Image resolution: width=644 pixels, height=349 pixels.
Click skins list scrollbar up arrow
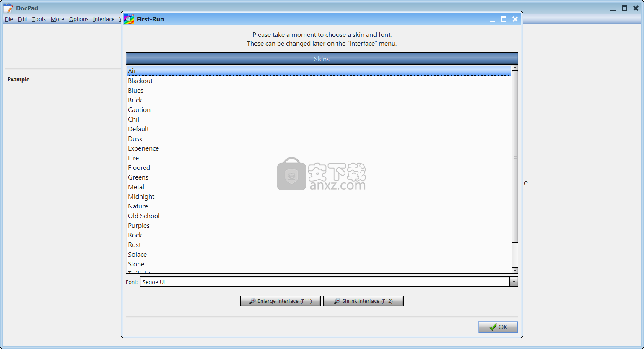(515, 68)
